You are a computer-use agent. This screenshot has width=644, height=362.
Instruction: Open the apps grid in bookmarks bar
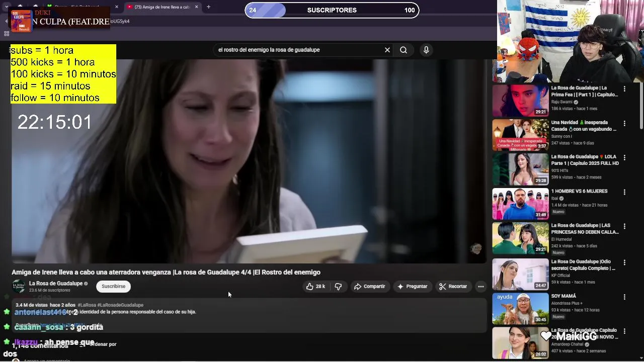(7, 34)
